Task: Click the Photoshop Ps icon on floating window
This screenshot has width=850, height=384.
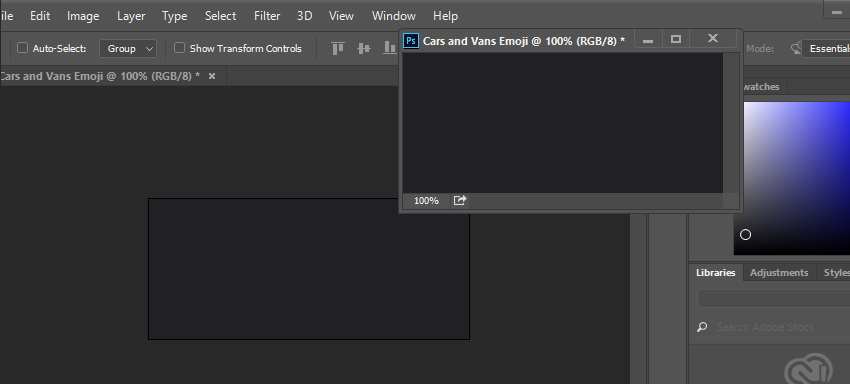Action: 411,41
